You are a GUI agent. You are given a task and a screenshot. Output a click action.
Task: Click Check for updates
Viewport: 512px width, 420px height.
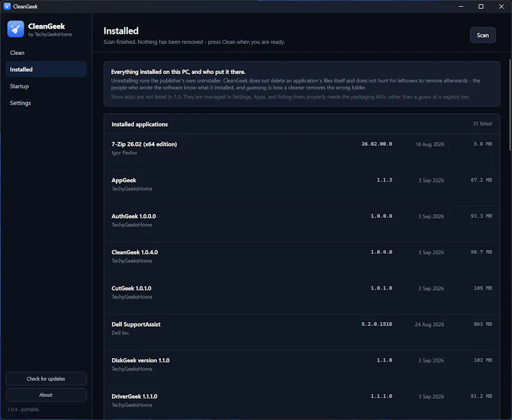pyautogui.click(x=46, y=378)
